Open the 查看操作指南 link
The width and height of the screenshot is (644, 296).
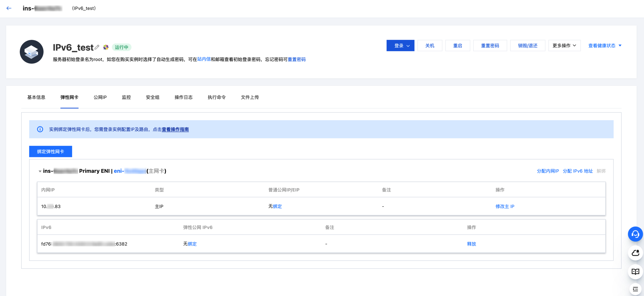(175, 130)
